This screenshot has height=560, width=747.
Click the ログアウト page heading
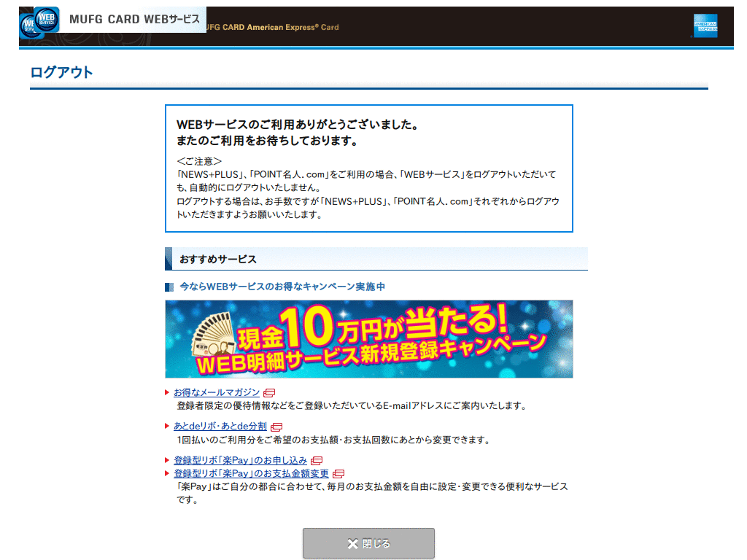(x=61, y=72)
